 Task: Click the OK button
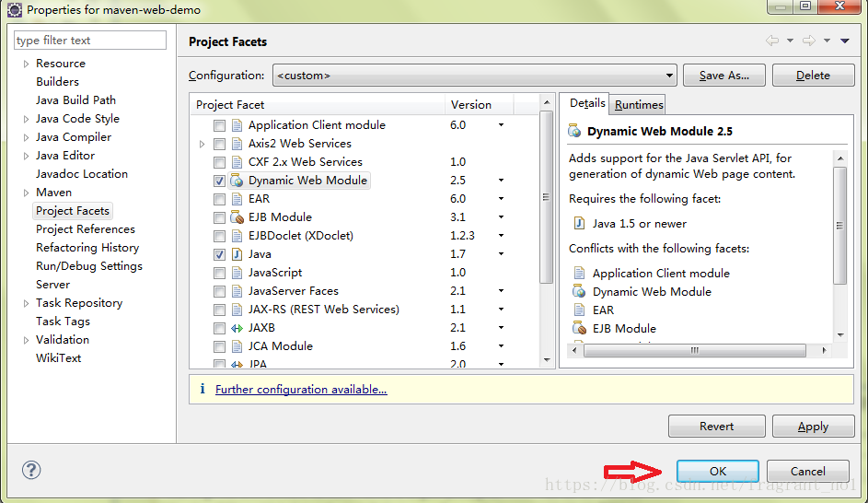click(717, 471)
